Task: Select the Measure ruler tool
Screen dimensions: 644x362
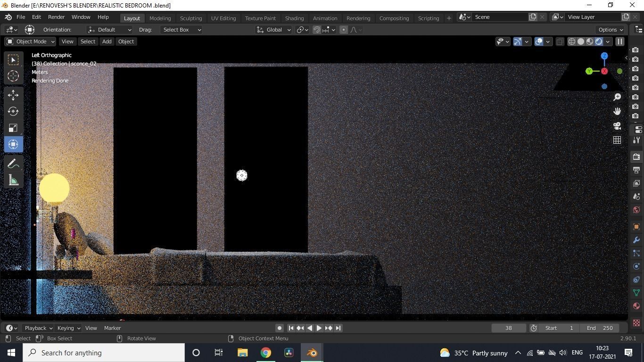Action: tap(13, 181)
